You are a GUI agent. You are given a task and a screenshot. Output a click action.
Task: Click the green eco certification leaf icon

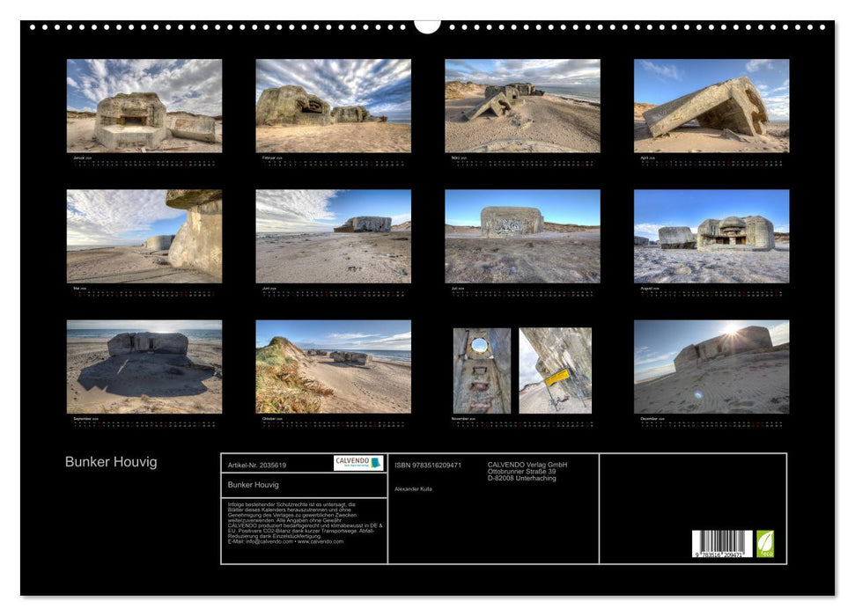point(766,544)
